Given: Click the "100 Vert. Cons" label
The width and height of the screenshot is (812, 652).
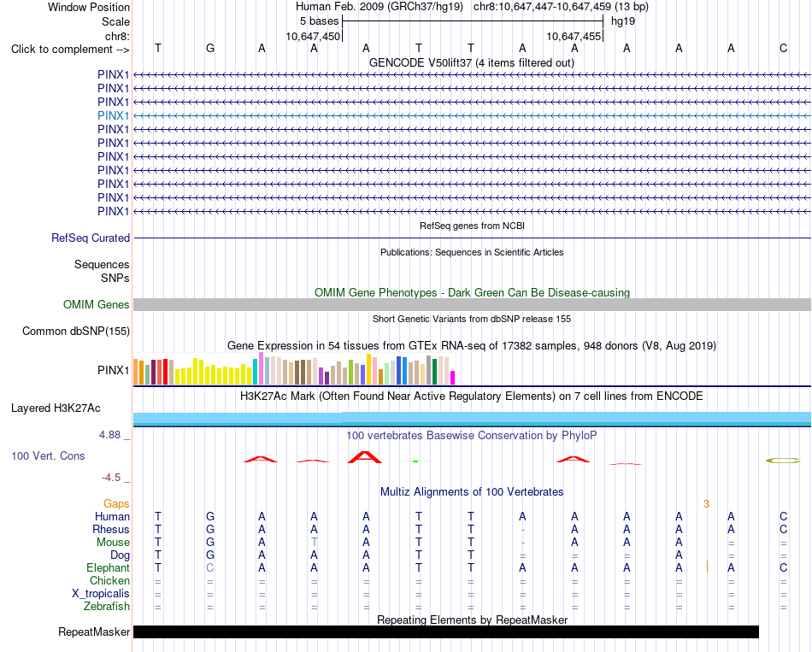Looking at the screenshot, I should (x=48, y=455).
